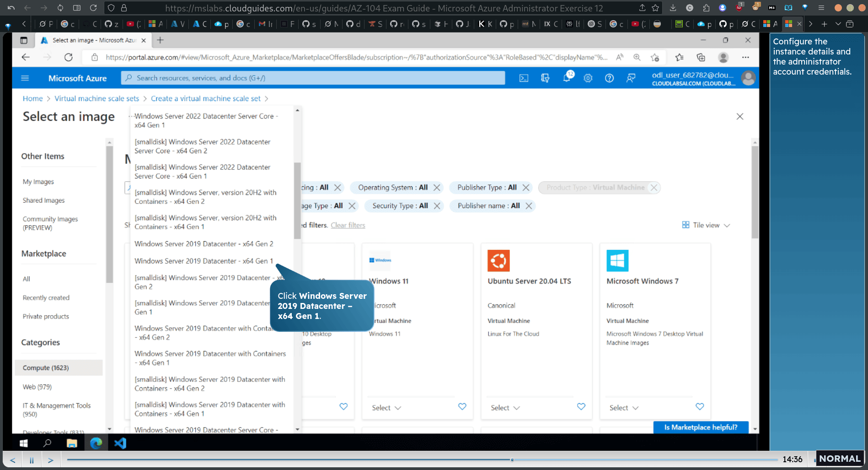Favorite the Ubuntu Server 20.04 LTS card
868x470 pixels.
coord(581,406)
